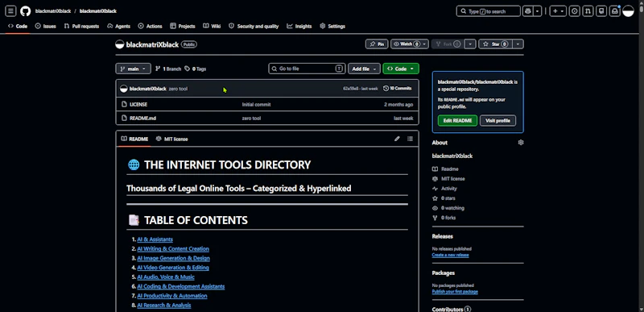The height and width of the screenshot is (312, 644).
Task: Open the LICENSE file
Action: pyautogui.click(x=138, y=105)
